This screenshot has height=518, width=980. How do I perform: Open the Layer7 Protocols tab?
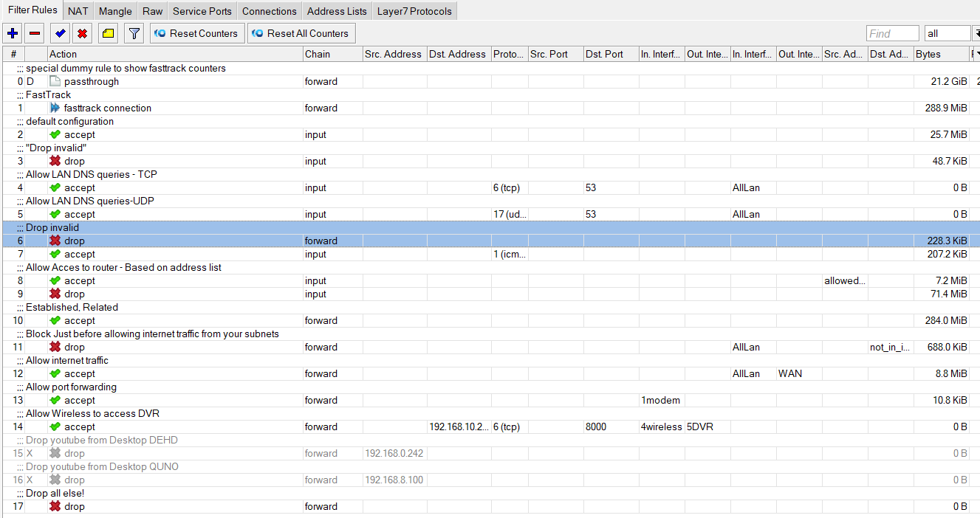(x=414, y=11)
